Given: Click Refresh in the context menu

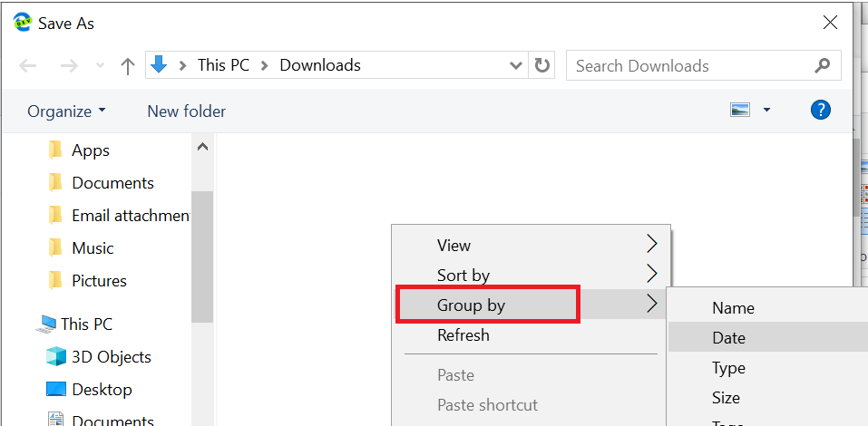Looking at the screenshot, I should click(463, 334).
